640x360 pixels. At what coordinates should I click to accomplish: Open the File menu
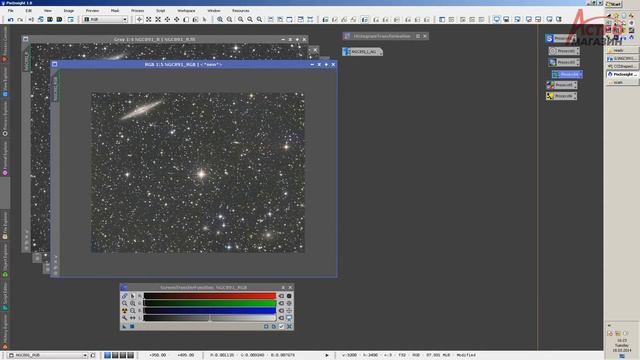[11, 11]
